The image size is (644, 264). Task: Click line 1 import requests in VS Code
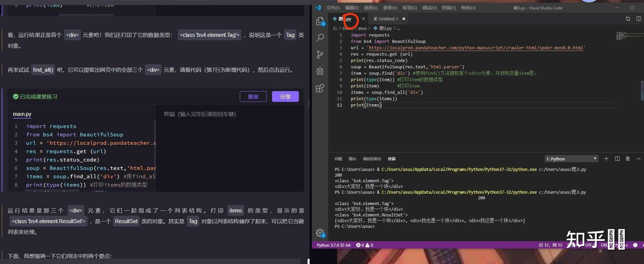point(370,35)
